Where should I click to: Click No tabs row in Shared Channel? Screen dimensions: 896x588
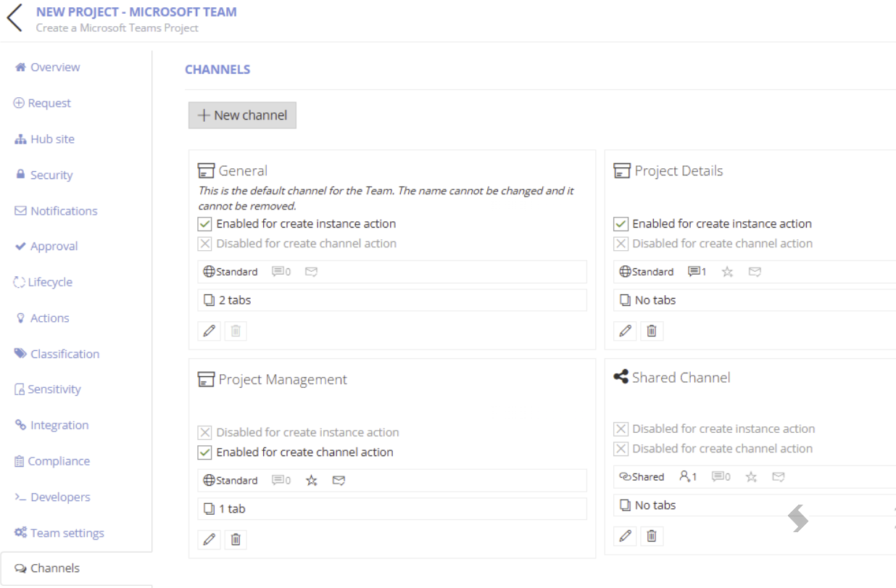pyautogui.click(x=755, y=505)
